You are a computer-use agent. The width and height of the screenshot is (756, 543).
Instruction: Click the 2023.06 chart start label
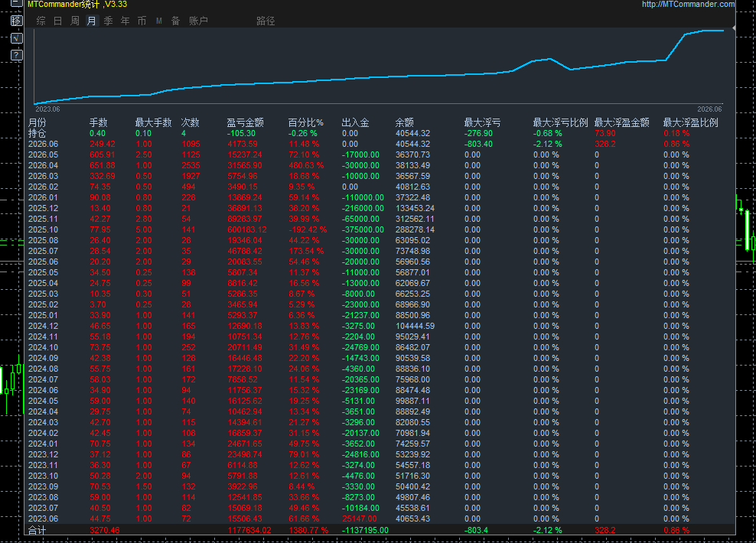click(x=47, y=109)
